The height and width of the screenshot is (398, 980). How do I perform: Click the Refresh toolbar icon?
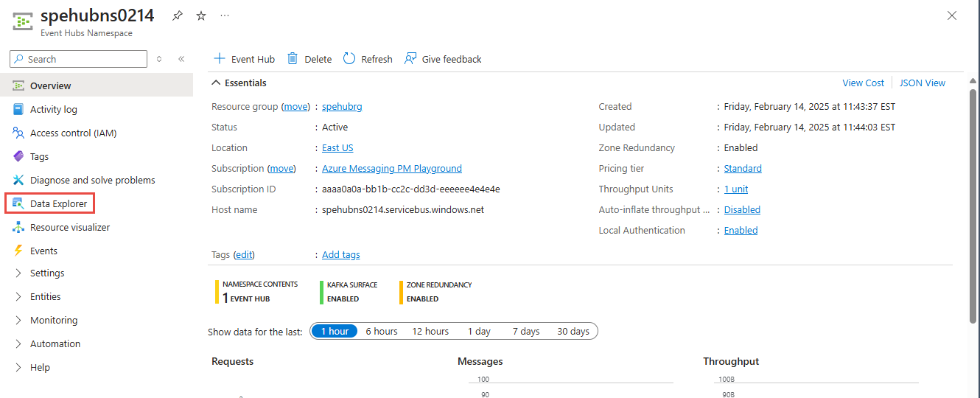pos(349,59)
